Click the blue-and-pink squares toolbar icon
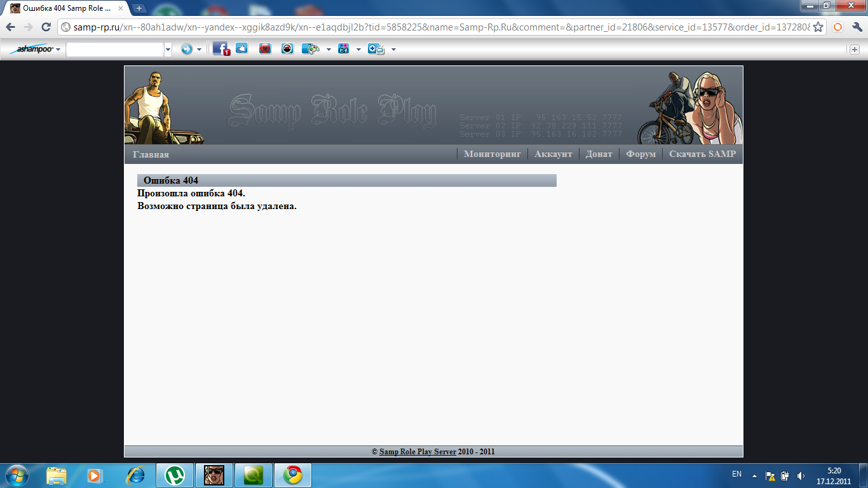The width and height of the screenshot is (868, 488). coord(344,49)
